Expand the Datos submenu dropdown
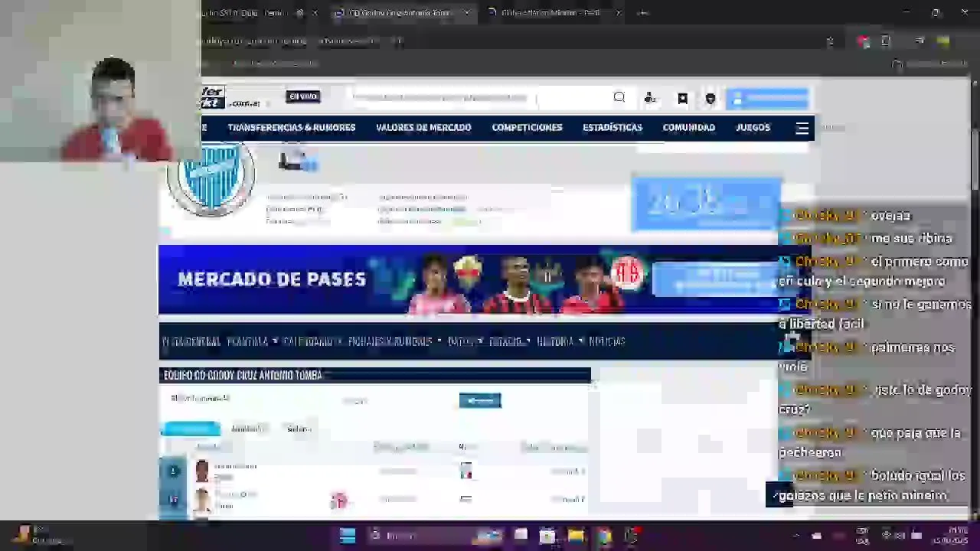This screenshot has height=551, width=980. [x=465, y=342]
